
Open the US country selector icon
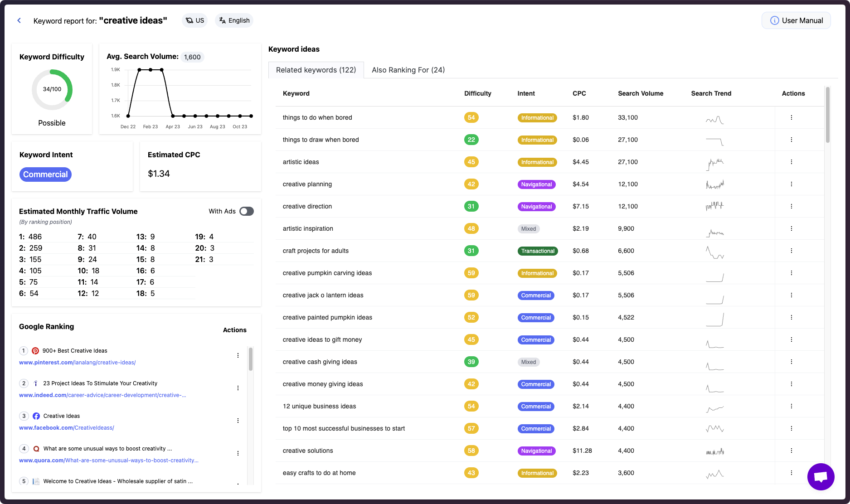tap(189, 20)
